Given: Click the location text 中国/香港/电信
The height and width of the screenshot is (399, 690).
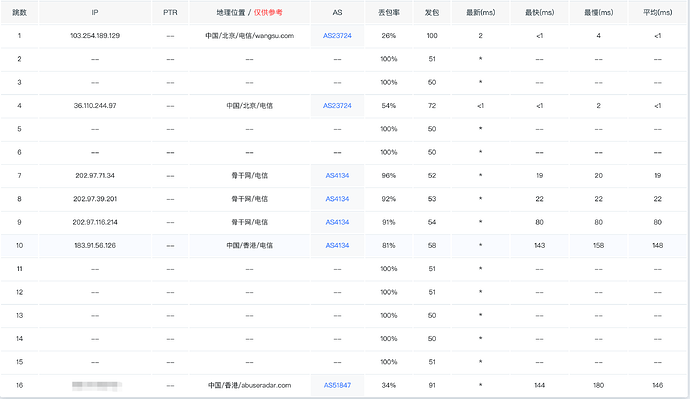Looking at the screenshot, I should (x=250, y=245).
